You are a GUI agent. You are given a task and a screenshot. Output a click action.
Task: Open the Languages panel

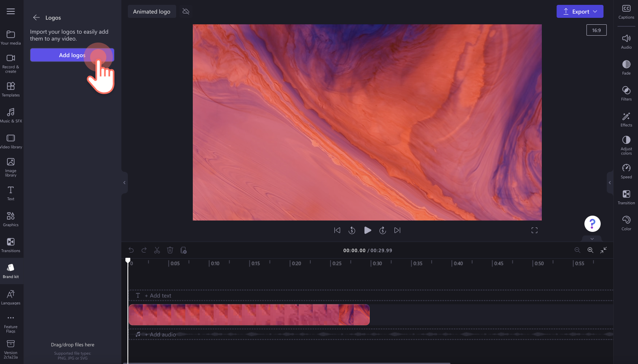11,297
